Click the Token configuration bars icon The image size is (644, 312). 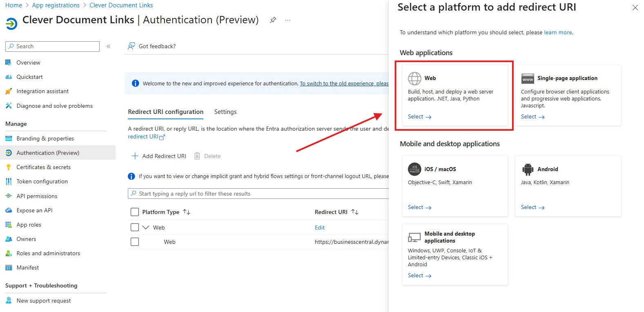(8, 181)
